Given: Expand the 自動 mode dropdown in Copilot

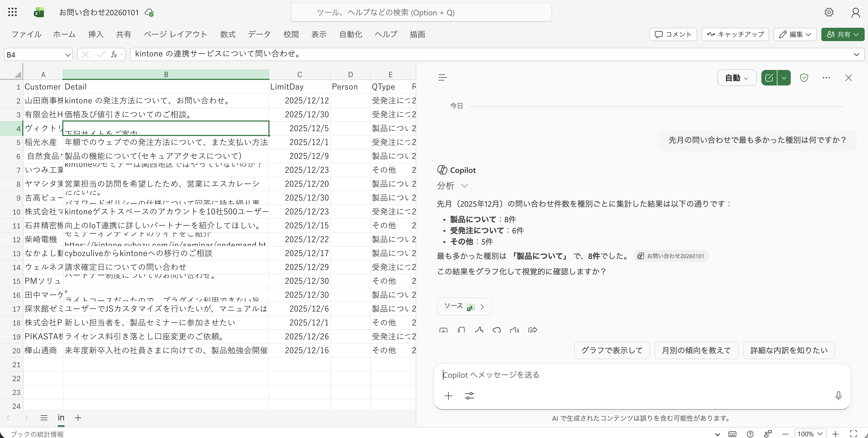Looking at the screenshot, I should tap(736, 77).
